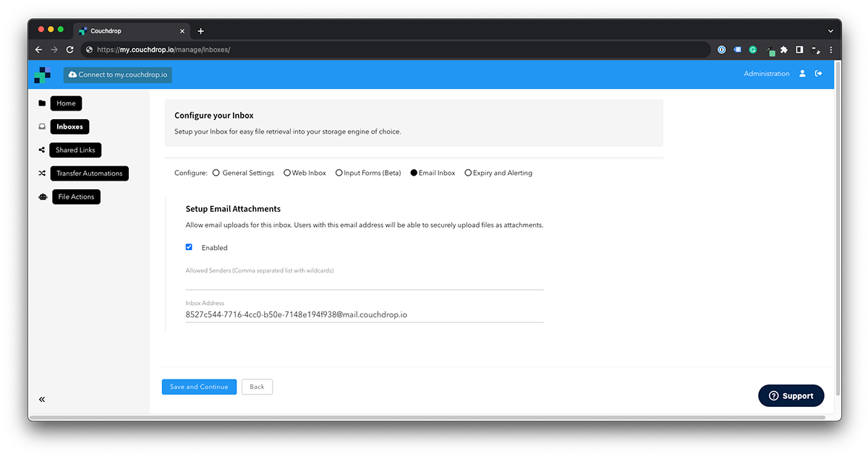Screen dimensions: 868x456
Task: Select the Inboxes tray icon
Action: pyautogui.click(x=43, y=126)
